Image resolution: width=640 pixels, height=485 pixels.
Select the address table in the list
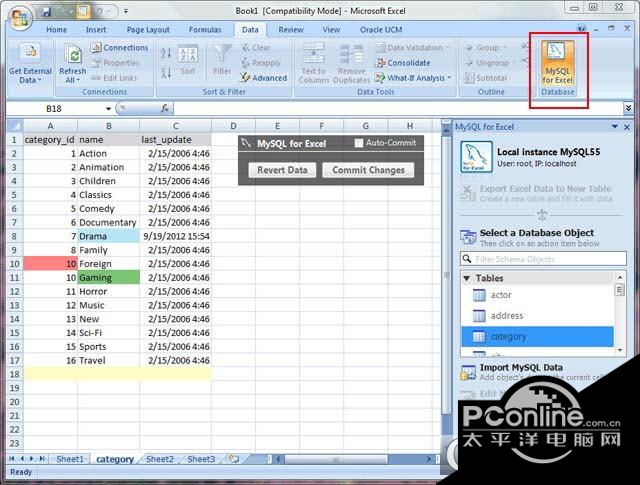[537, 316]
